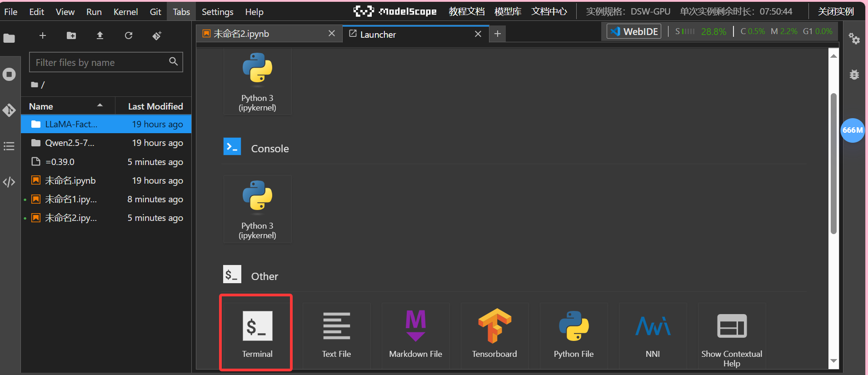Create a new Text File
The image size is (868, 375).
click(x=337, y=335)
